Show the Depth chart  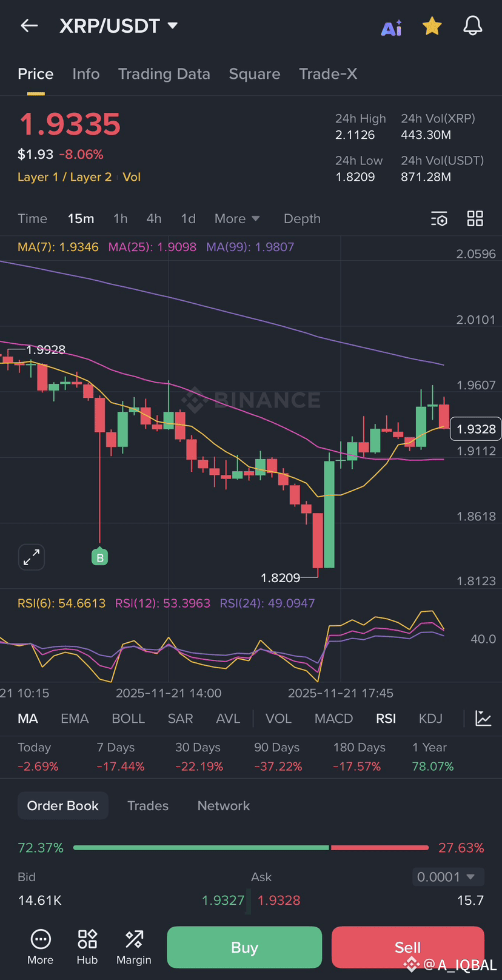point(302,219)
